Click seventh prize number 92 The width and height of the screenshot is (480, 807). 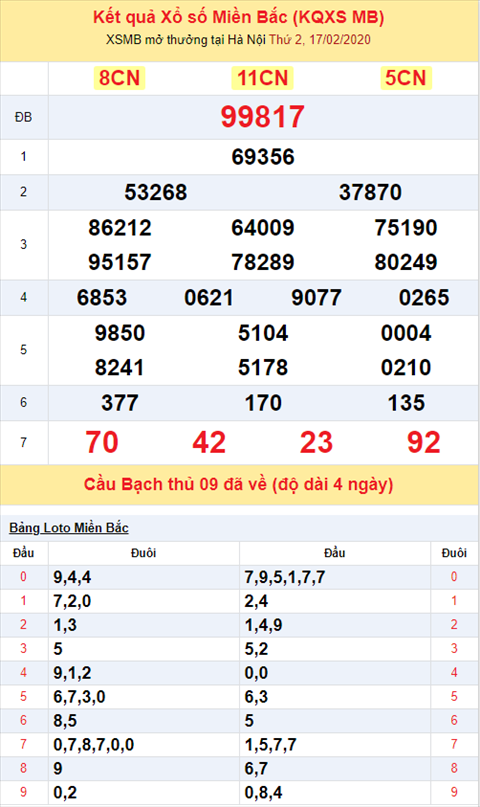(x=424, y=443)
